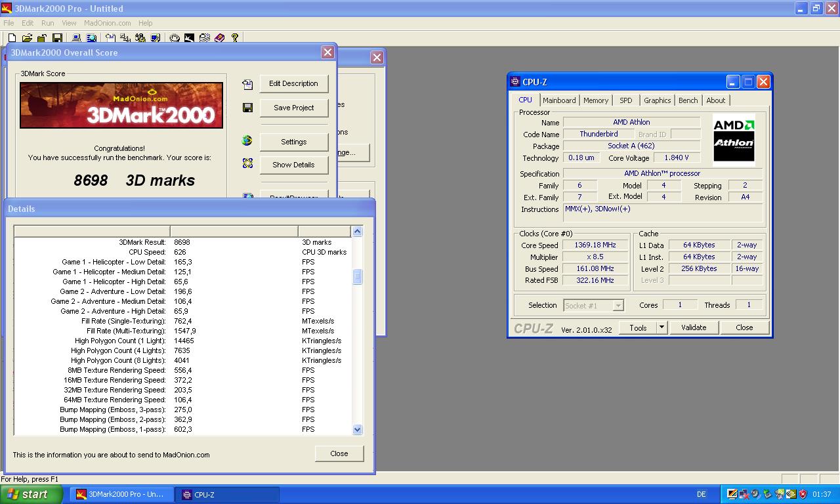840x504 pixels.
Task: Click the black square with white figure toolbar icon
Action: click(189, 38)
